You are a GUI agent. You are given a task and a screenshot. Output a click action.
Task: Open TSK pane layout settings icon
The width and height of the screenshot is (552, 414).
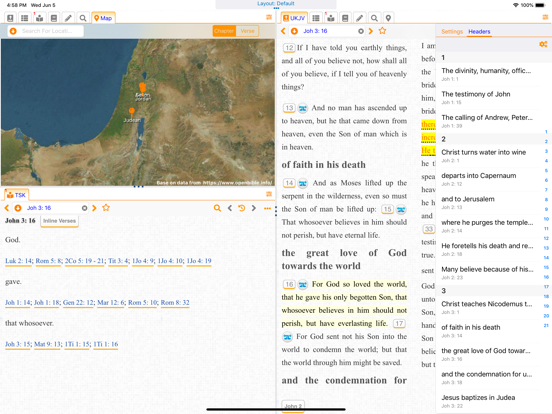coord(269,194)
